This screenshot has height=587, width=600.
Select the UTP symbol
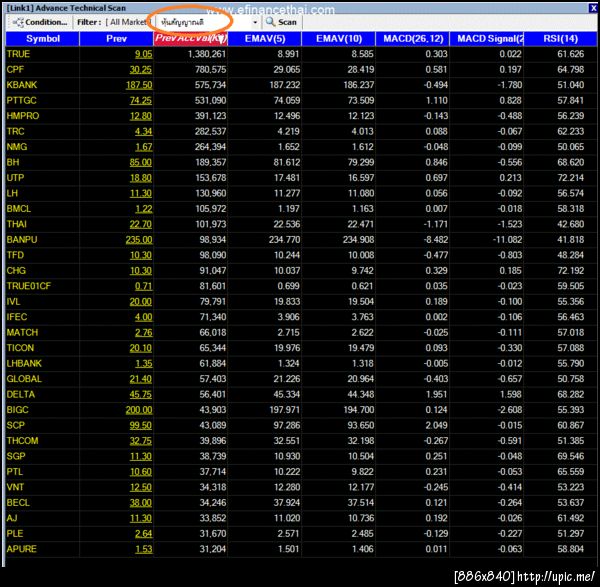click(x=15, y=178)
